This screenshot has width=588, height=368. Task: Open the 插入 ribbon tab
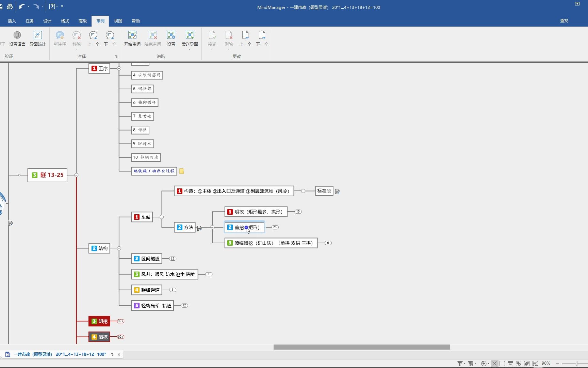pos(12,21)
